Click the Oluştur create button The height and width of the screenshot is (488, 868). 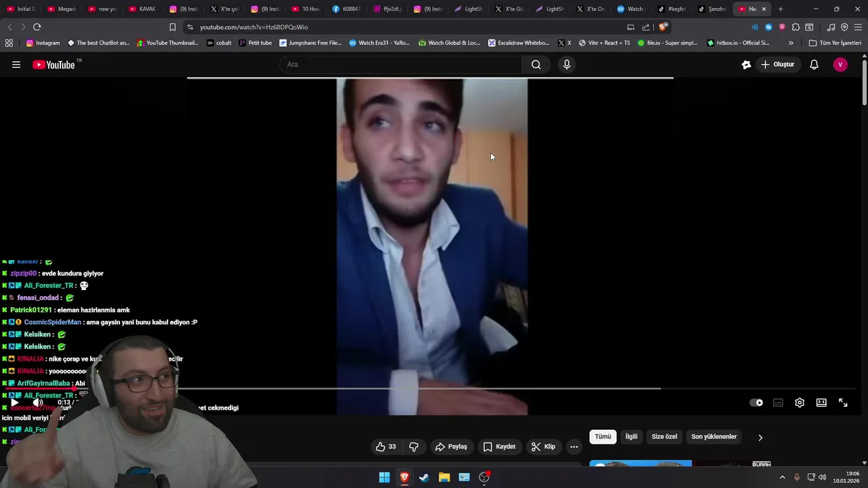[x=777, y=64]
